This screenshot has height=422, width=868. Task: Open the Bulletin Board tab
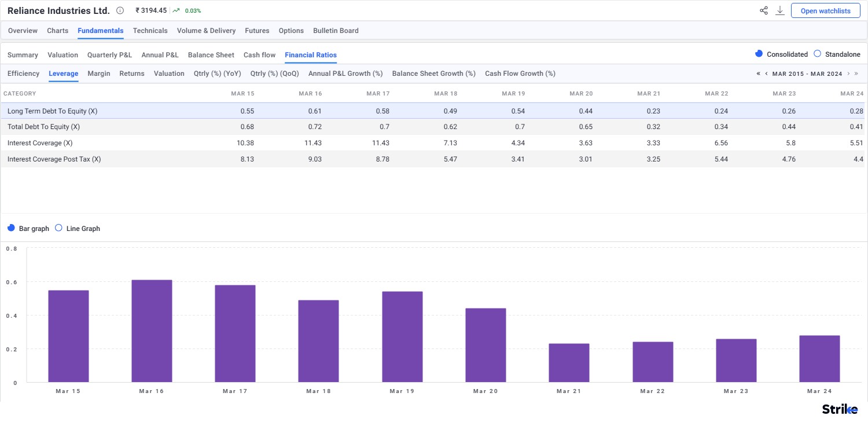pyautogui.click(x=336, y=31)
